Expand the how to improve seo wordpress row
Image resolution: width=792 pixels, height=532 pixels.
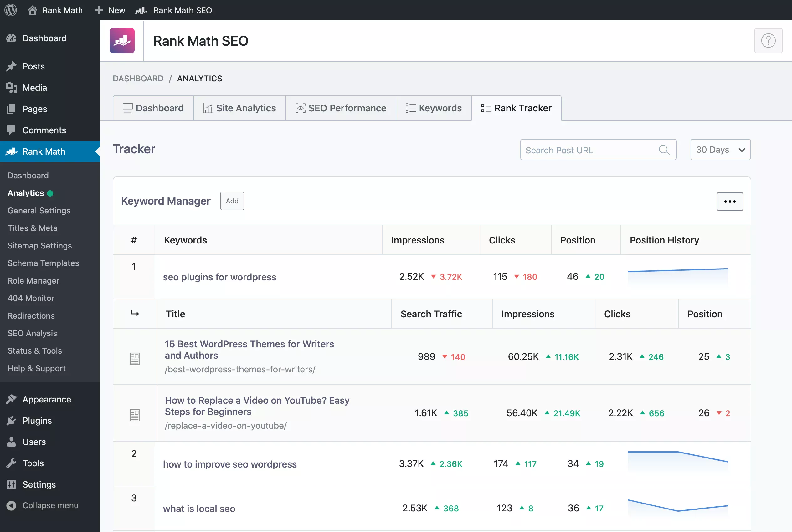click(230, 464)
